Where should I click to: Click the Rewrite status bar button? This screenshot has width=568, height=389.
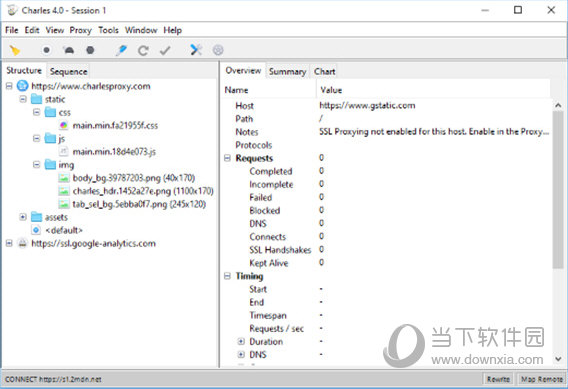(498, 379)
